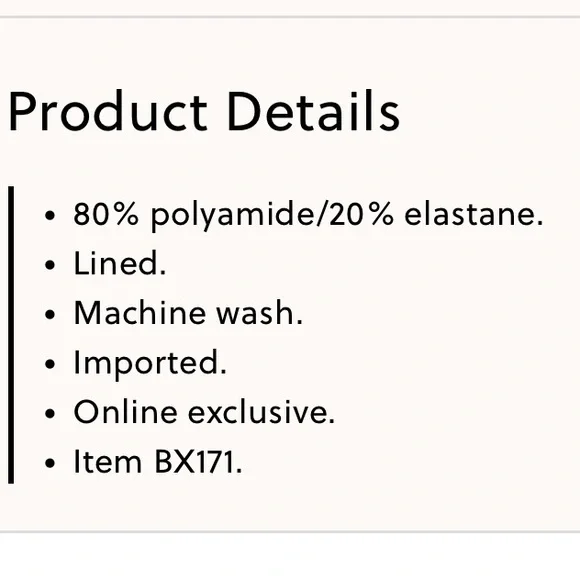This screenshot has width=580, height=580.
Task: Select the 80% polyamide/20% elastane line
Action: pos(308,215)
